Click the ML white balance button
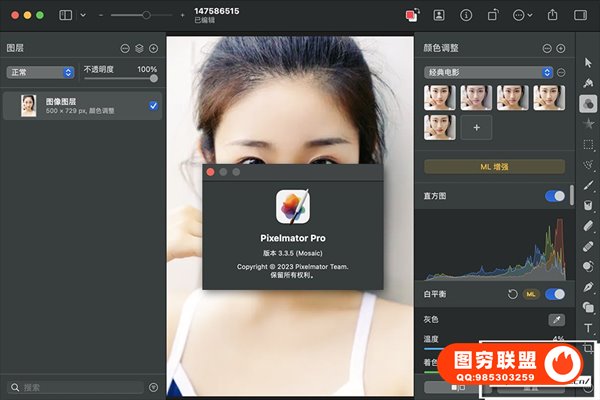The width and height of the screenshot is (600, 400). 532,294
